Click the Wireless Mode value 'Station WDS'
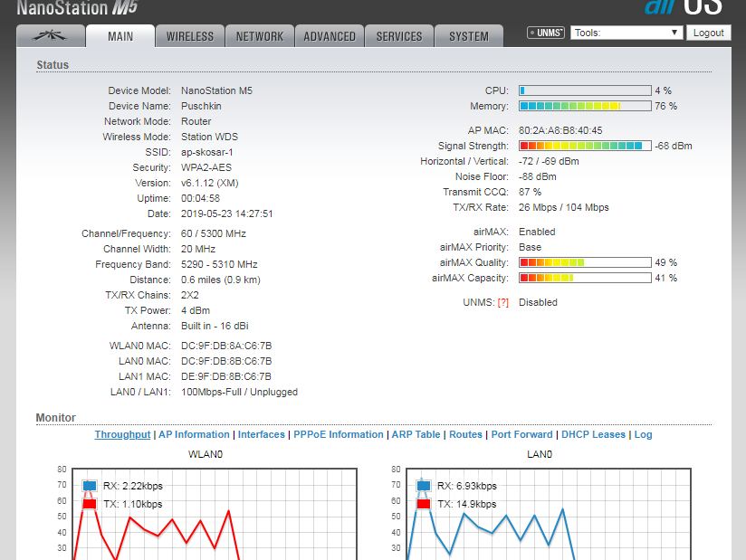 pos(209,137)
